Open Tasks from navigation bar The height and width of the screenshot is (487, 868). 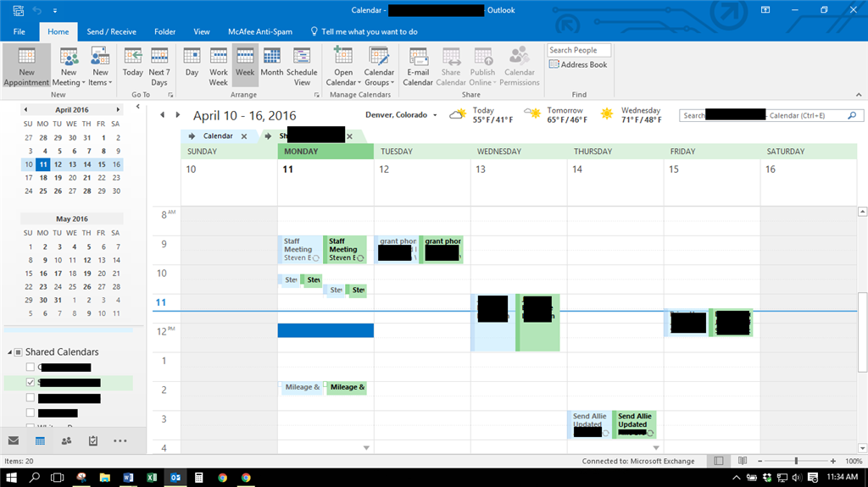(93, 441)
